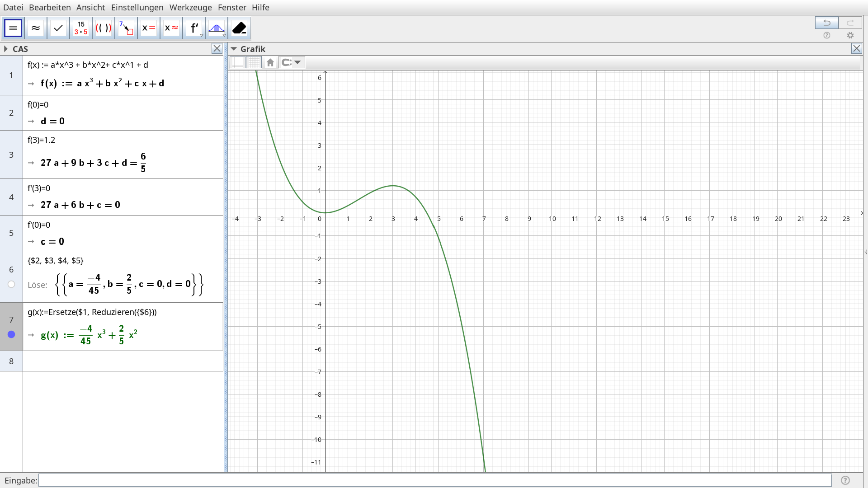
Task: Toggle grid display in Grafik style bar
Action: pyautogui.click(x=254, y=62)
